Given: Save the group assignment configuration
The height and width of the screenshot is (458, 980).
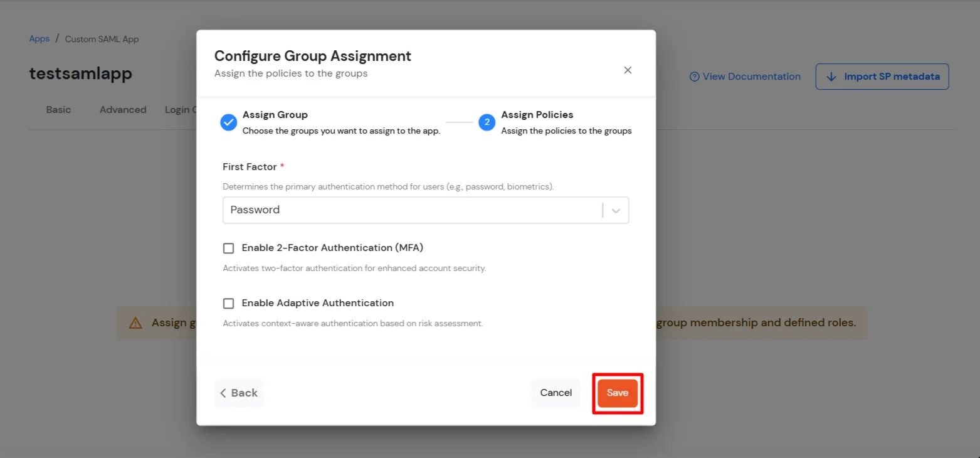Looking at the screenshot, I should [x=617, y=393].
